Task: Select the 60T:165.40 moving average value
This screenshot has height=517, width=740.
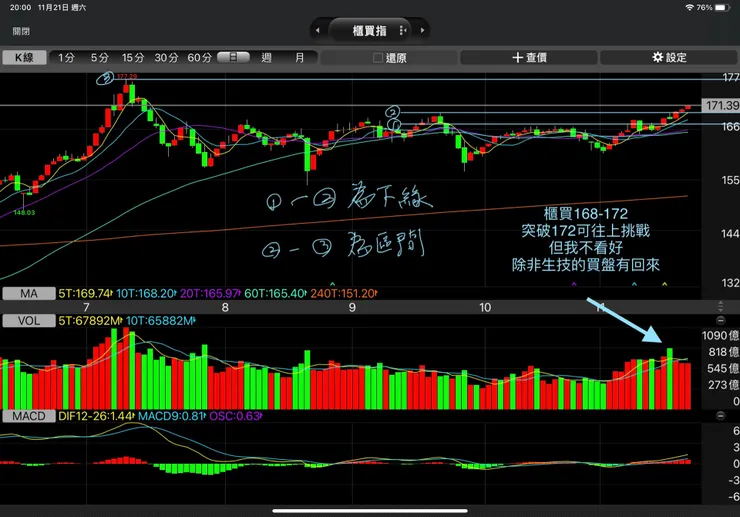Action: click(275, 294)
